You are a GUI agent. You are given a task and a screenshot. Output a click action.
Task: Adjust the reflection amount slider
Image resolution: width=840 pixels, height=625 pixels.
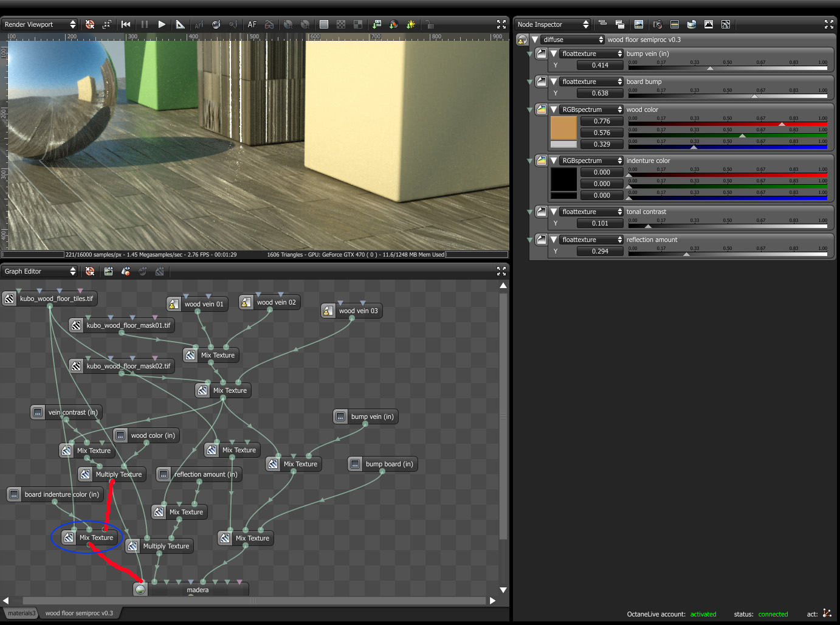tap(728, 254)
